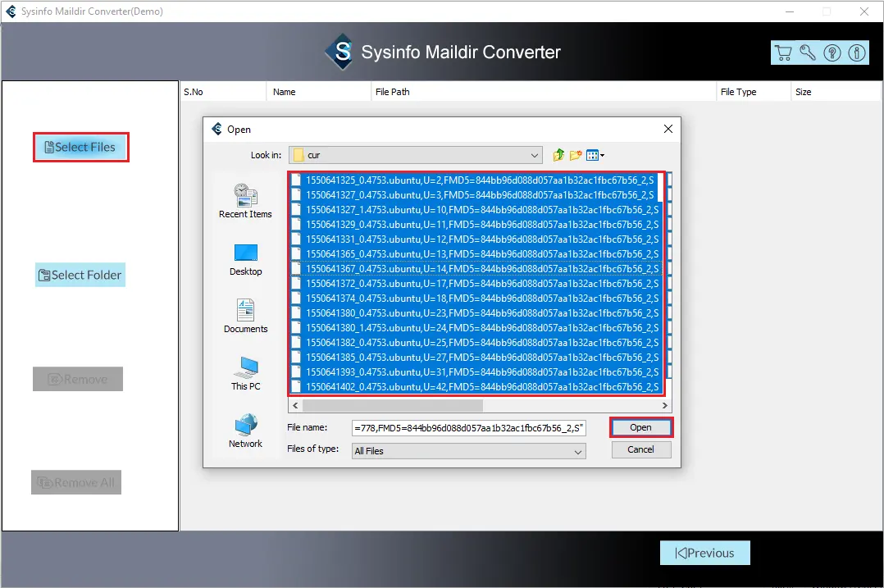The image size is (884, 588).
Task: Open the Documents shortcut
Action: (245, 317)
